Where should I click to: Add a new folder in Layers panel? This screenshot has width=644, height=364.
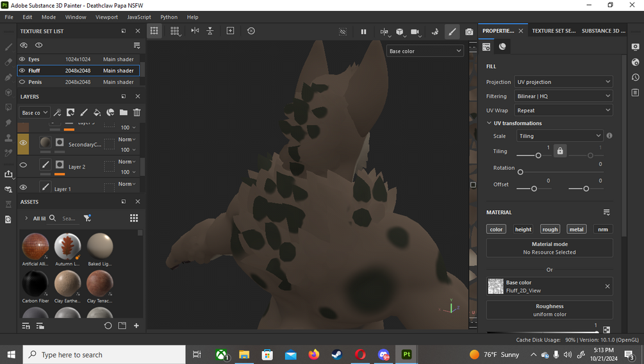pyautogui.click(x=123, y=112)
